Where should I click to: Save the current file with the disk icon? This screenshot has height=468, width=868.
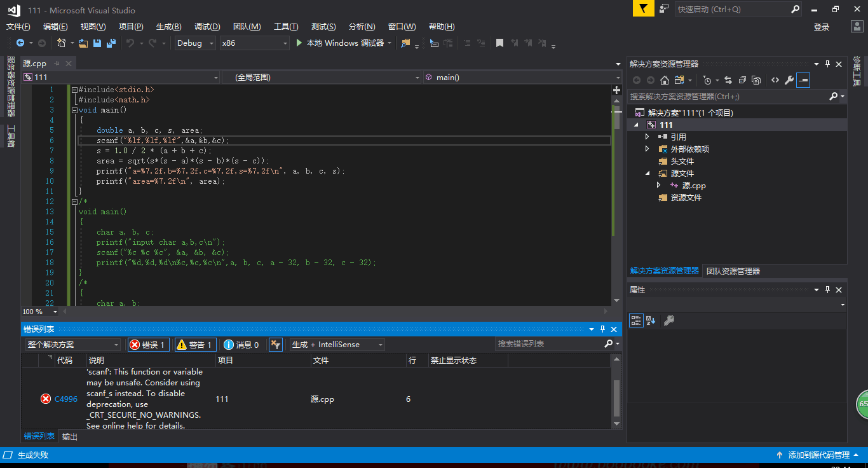[97, 43]
